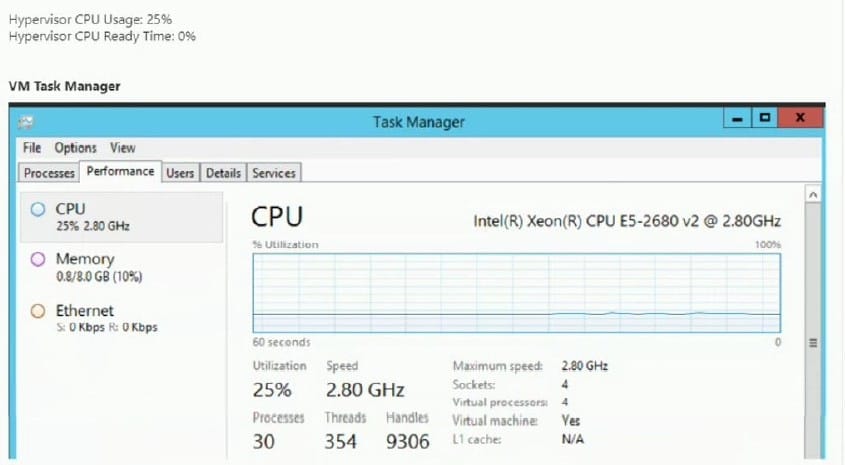The width and height of the screenshot is (845, 465).
Task: Click the scrollbar up arrow
Action: [x=813, y=194]
